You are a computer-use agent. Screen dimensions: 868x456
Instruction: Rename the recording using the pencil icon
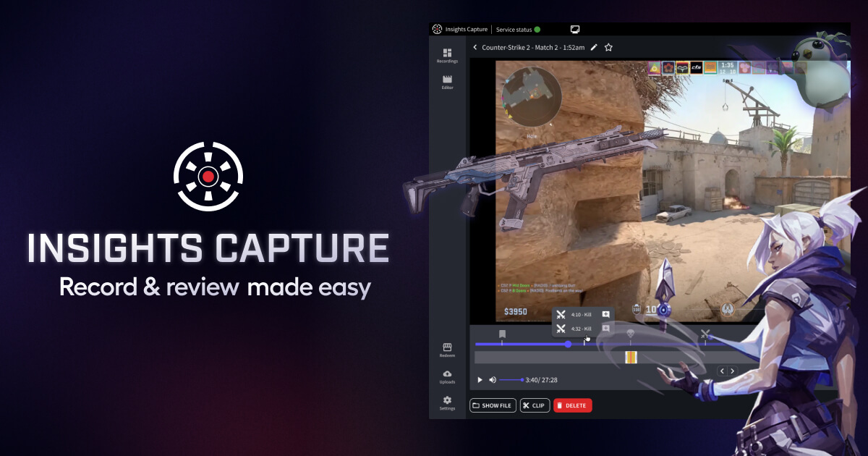[593, 46]
